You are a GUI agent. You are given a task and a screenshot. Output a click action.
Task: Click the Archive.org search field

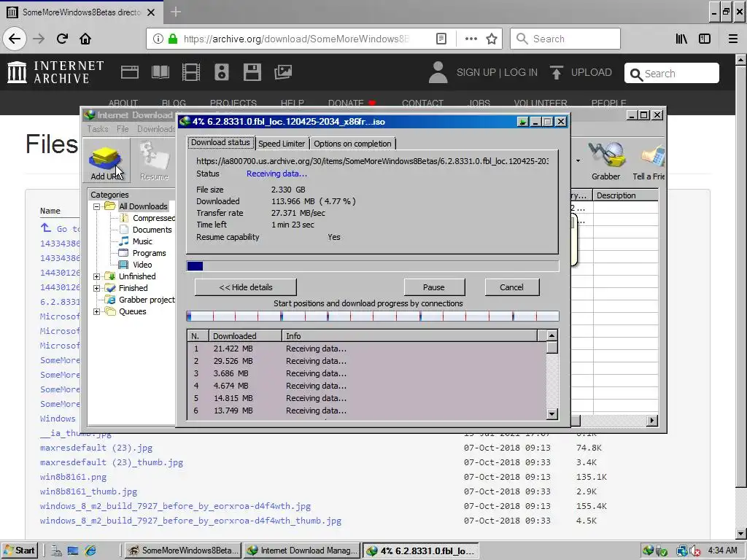(672, 74)
